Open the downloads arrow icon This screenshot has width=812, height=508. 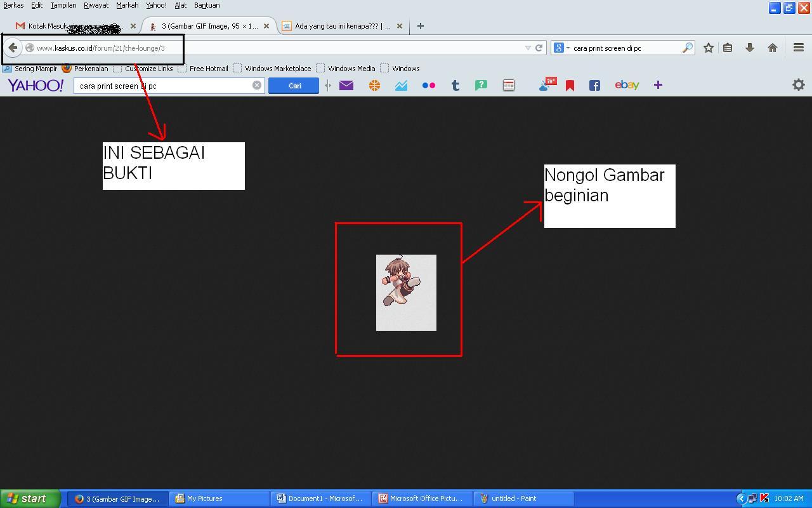pyautogui.click(x=750, y=48)
